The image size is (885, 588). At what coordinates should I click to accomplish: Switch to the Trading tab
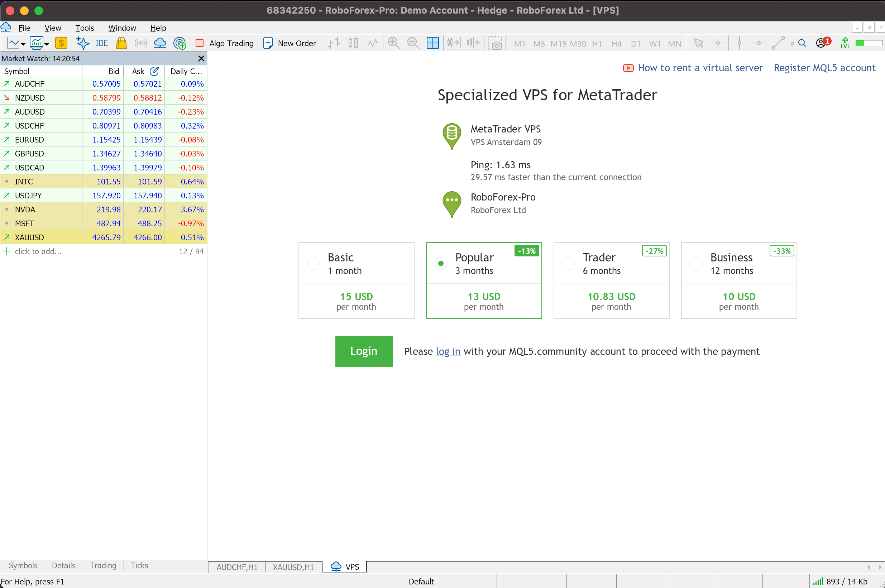(103, 565)
